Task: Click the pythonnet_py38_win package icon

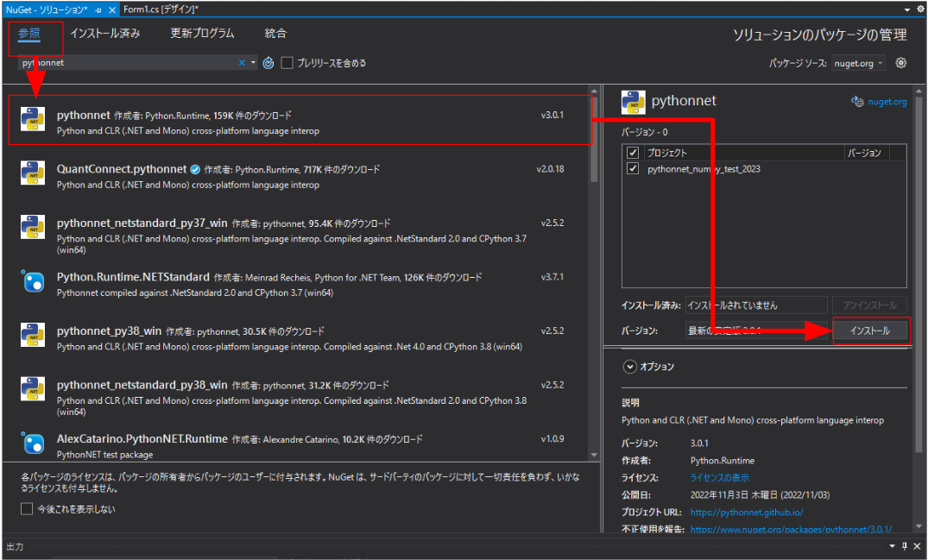Action: (33, 335)
